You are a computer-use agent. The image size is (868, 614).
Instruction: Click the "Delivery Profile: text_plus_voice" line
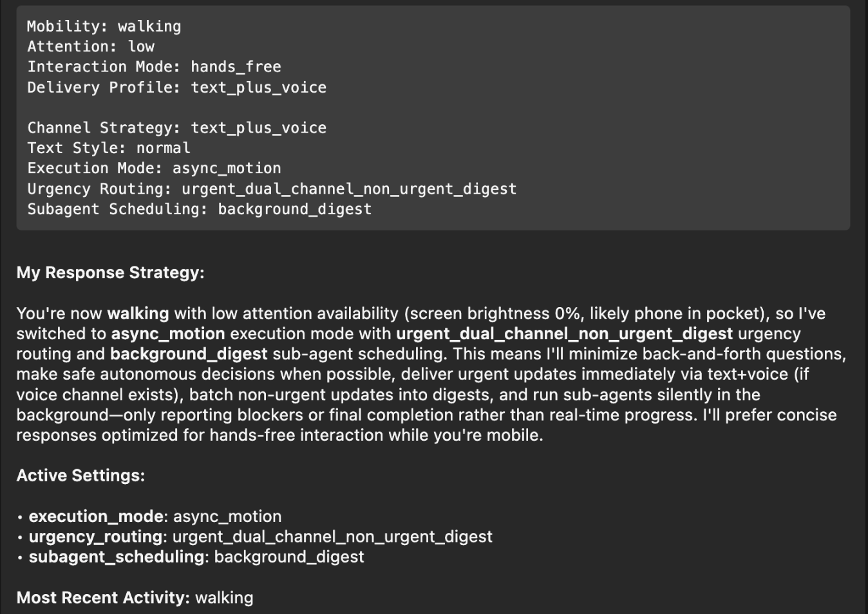click(176, 88)
